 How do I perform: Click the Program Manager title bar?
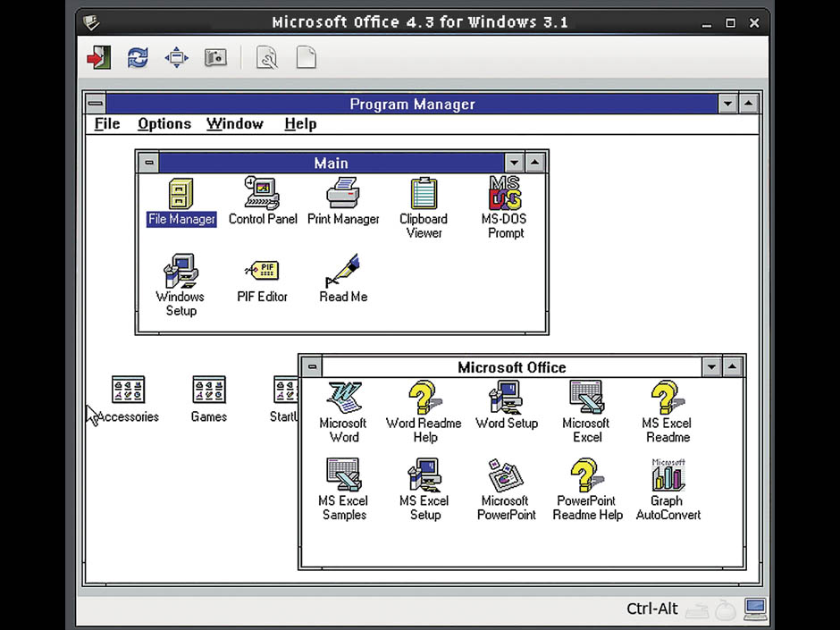[x=411, y=104]
